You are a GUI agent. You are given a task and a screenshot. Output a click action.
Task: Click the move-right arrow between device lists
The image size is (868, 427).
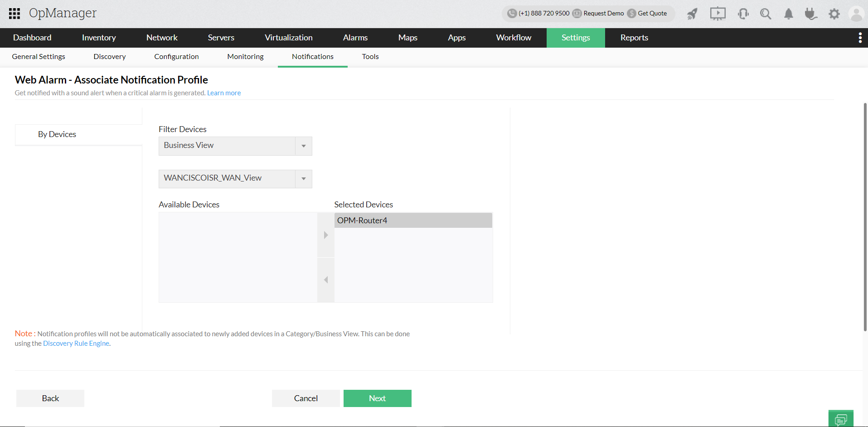point(325,235)
